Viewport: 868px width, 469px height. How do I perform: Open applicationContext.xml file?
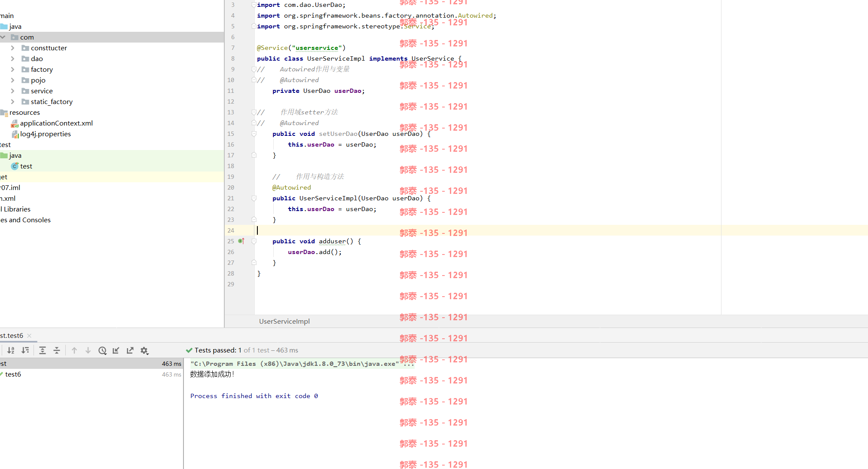tap(56, 123)
